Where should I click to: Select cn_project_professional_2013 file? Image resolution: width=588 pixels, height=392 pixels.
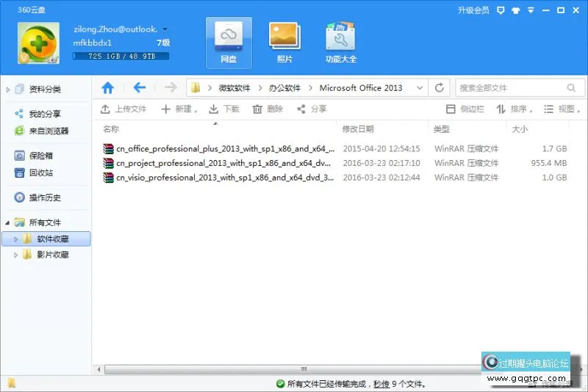(x=223, y=163)
